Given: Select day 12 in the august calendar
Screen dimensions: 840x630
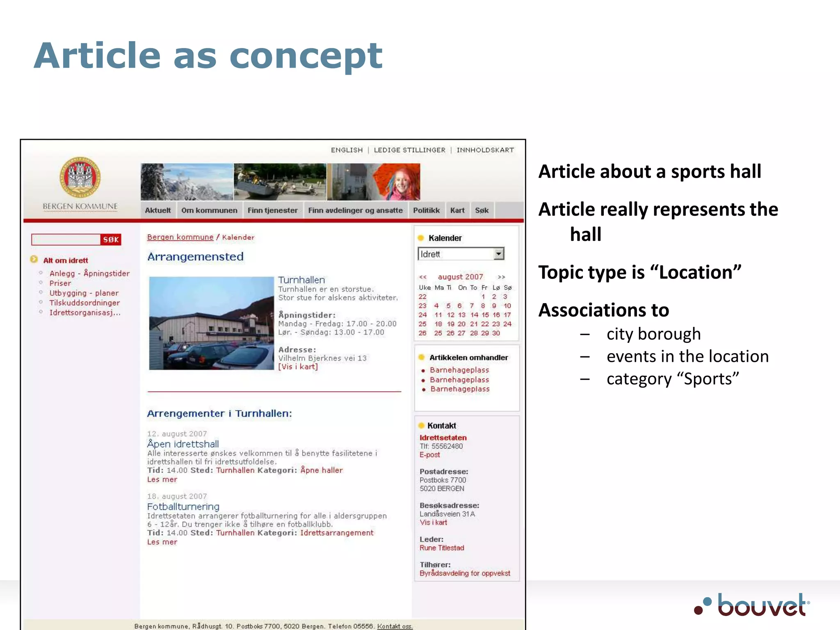Looking at the screenshot, I should click(450, 315).
